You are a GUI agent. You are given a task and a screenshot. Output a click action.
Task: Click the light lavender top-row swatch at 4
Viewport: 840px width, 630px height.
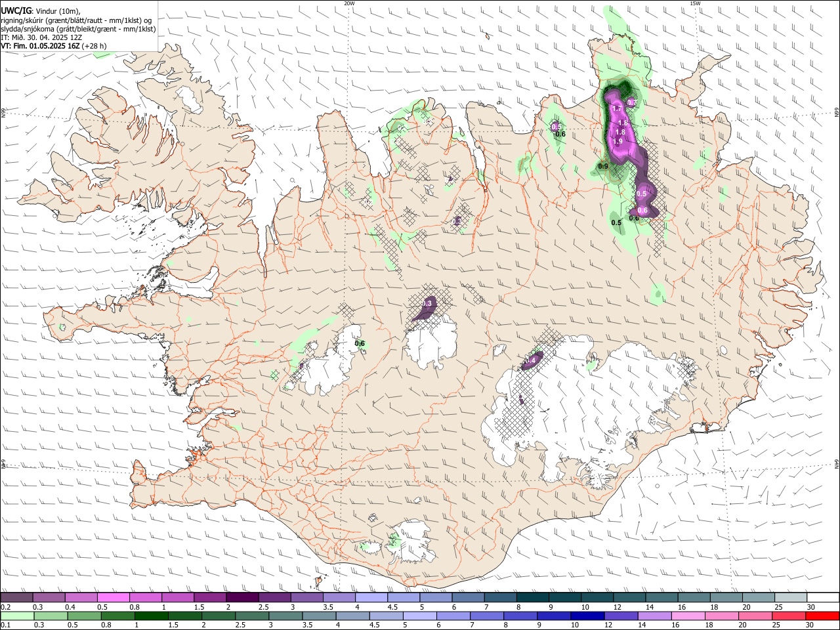[371, 598]
